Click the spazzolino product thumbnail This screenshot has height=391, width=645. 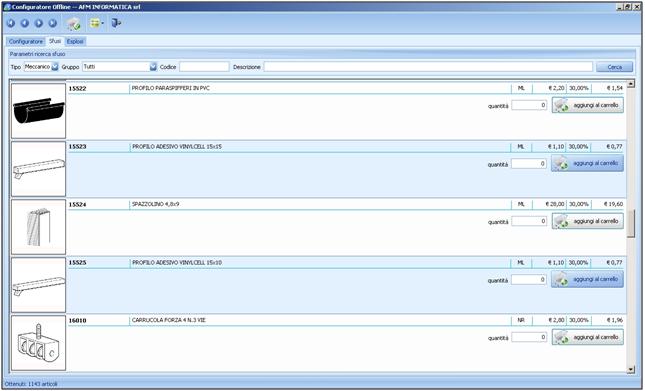tap(38, 227)
